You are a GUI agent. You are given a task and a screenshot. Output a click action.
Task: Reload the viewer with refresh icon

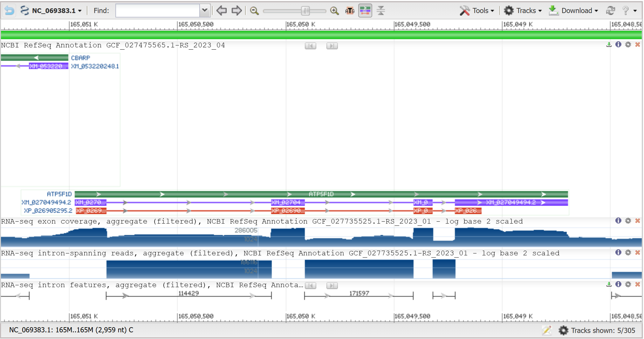(x=610, y=10)
